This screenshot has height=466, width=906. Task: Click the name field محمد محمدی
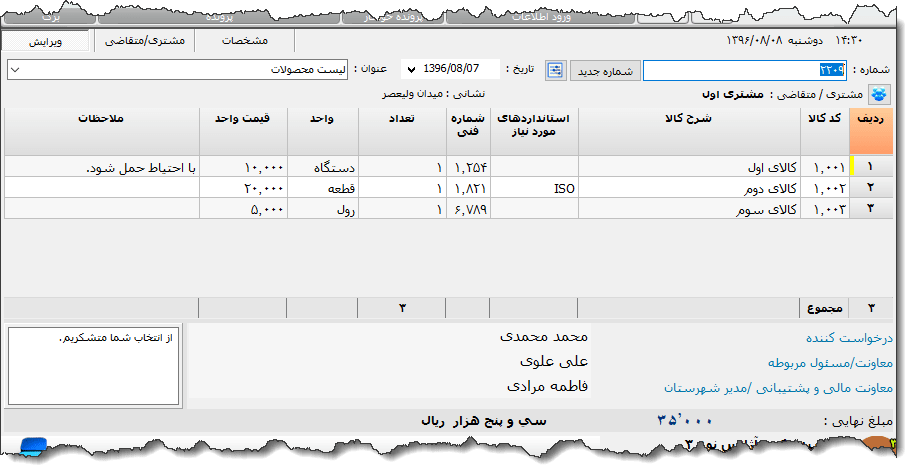click(x=543, y=336)
